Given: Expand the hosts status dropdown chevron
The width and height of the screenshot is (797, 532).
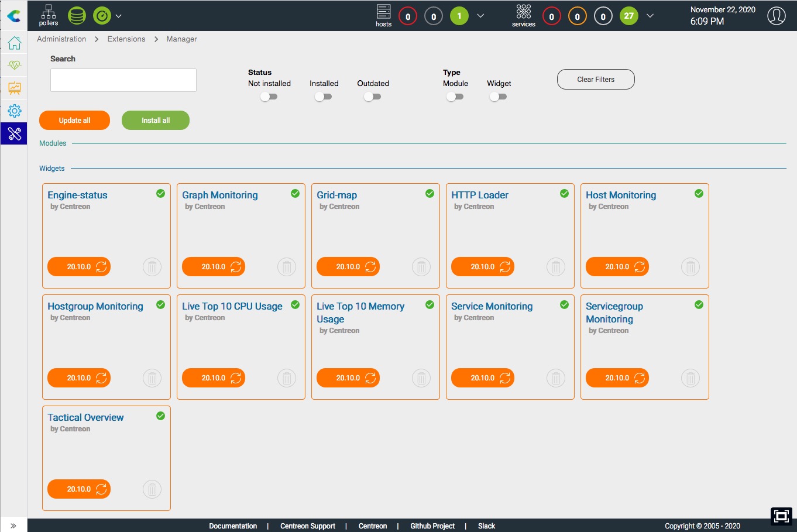Looking at the screenshot, I should coord(480,16).
